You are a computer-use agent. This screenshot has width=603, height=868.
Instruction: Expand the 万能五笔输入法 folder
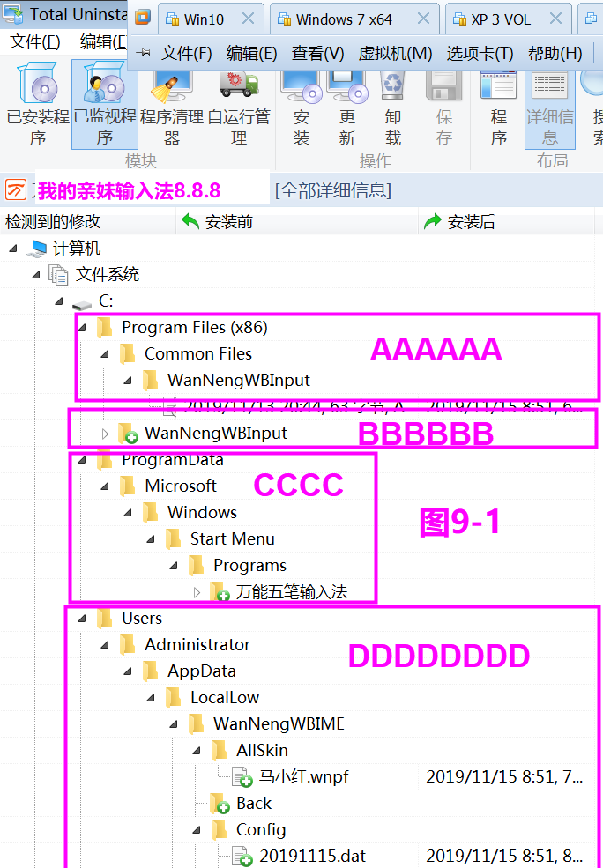[197, 592]
